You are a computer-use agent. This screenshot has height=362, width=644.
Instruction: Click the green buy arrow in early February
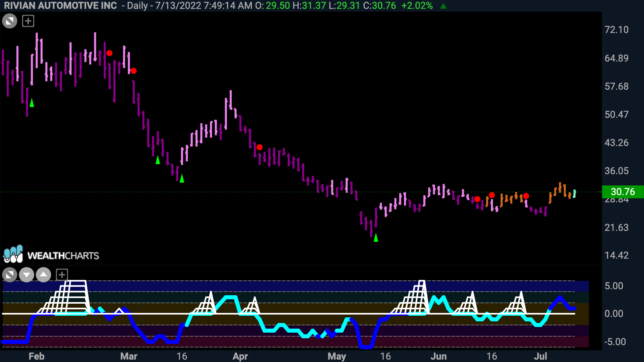click(32, 103)
